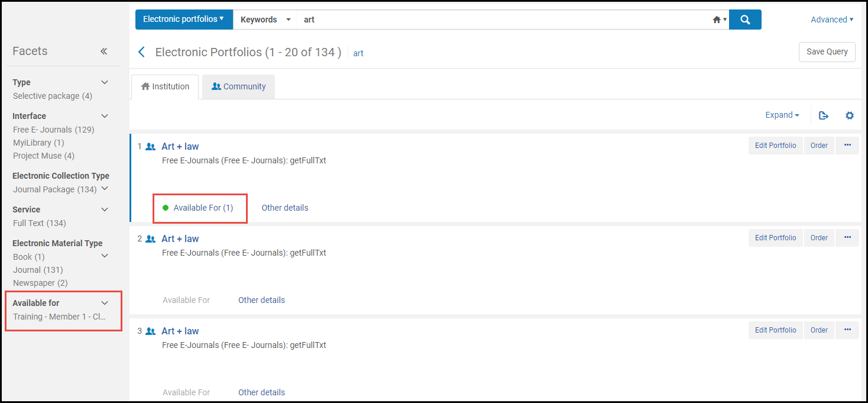
Task: Switch to the Institution tab
Action: pos(165,87)
